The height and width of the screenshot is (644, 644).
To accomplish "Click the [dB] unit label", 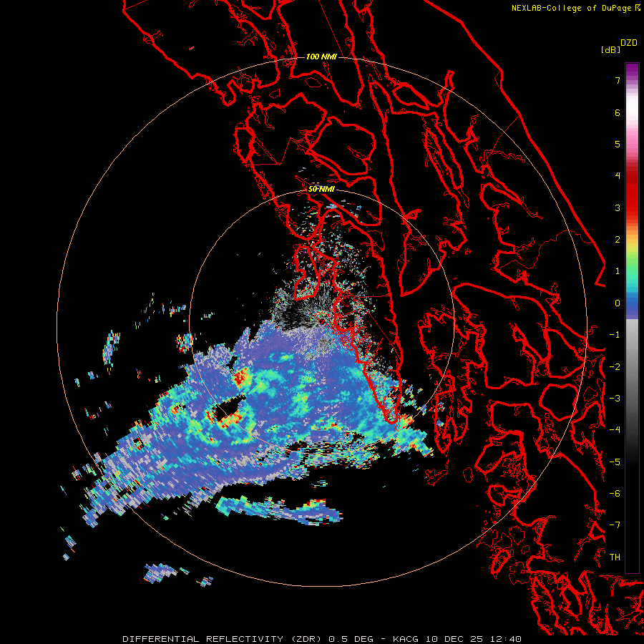I will point(611,49).
